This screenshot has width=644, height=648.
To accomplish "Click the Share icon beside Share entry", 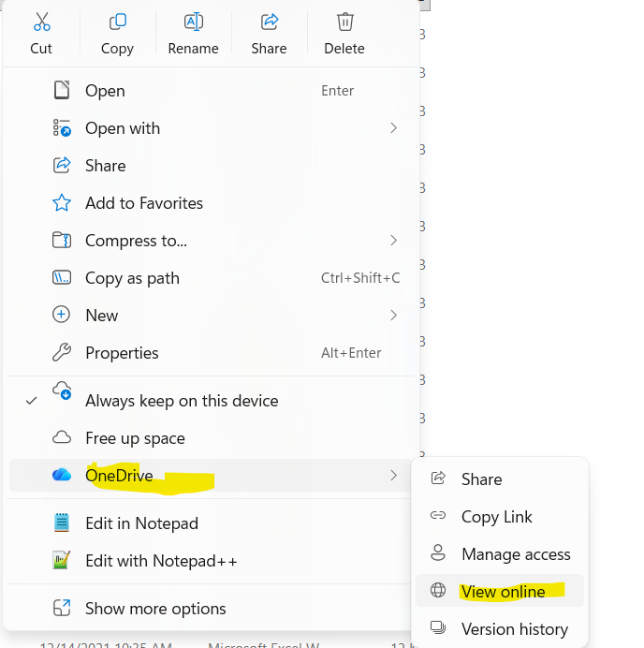I will [x=62, y=166].
